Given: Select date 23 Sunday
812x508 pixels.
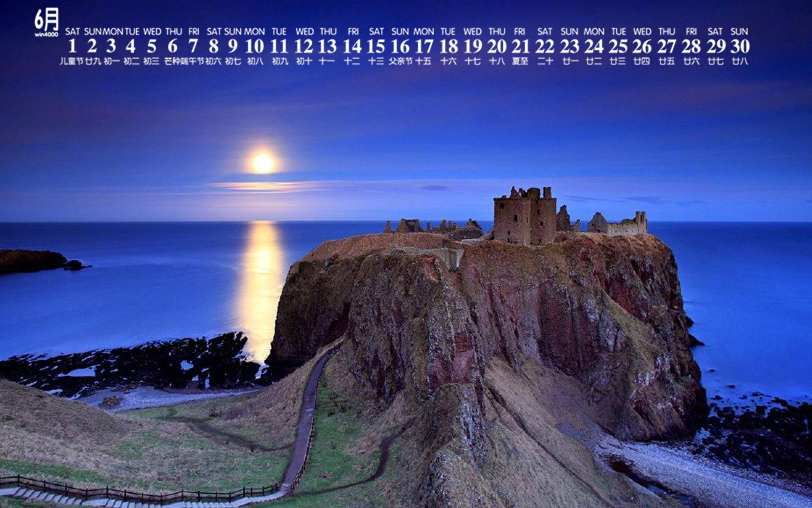Looking at the screenshot, I should pyautogui.click(x=569, y=46).
